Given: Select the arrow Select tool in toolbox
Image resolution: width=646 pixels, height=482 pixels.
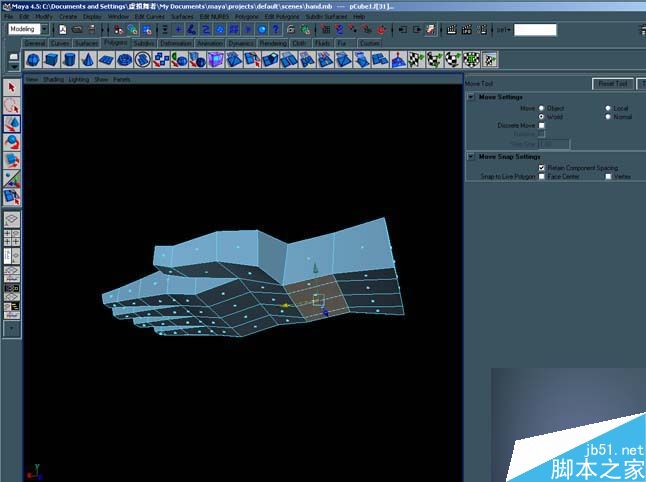Looking at the screenshot, I should click(12, 87).
